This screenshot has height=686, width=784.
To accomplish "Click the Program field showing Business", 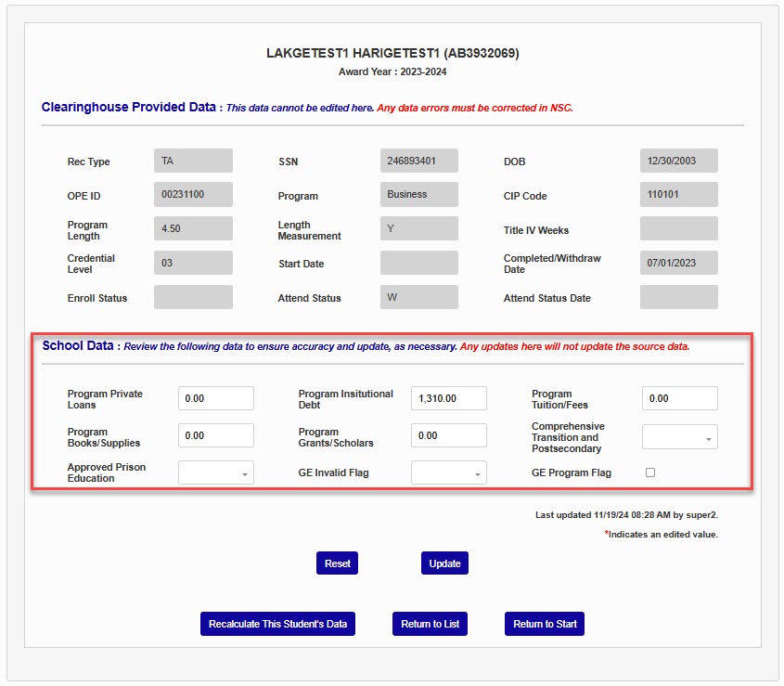I will point(419,194).
